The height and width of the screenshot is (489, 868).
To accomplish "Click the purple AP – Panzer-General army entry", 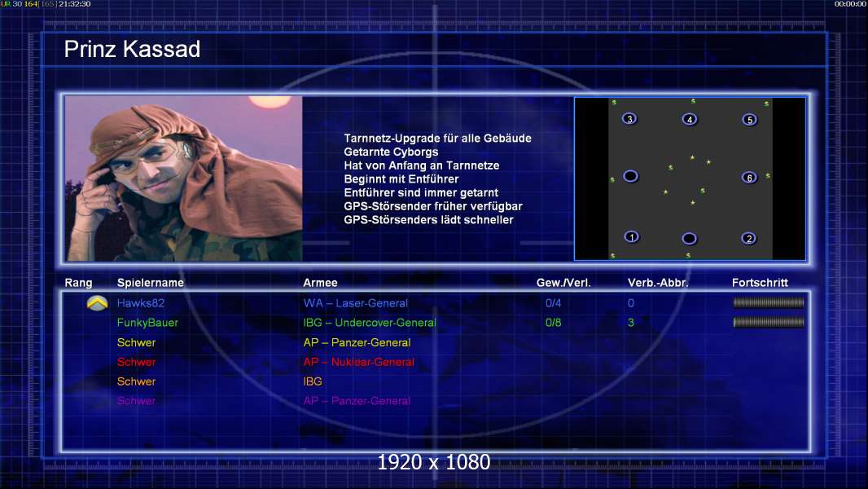I will 357,400.
